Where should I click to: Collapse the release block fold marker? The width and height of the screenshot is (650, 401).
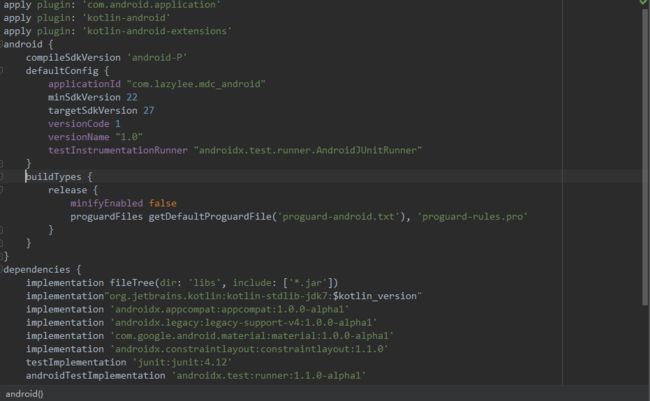click(2, 190)
